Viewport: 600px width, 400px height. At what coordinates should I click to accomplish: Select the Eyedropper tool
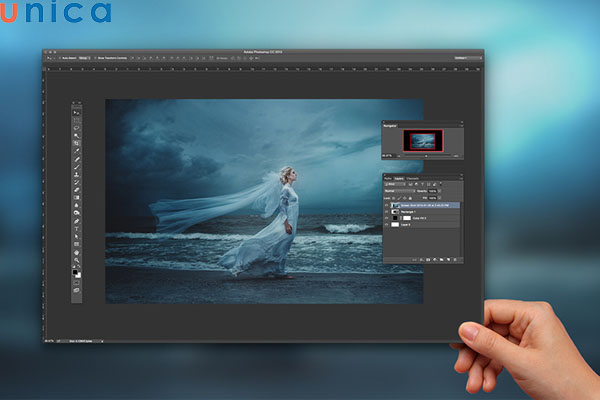tap(77, 151)
